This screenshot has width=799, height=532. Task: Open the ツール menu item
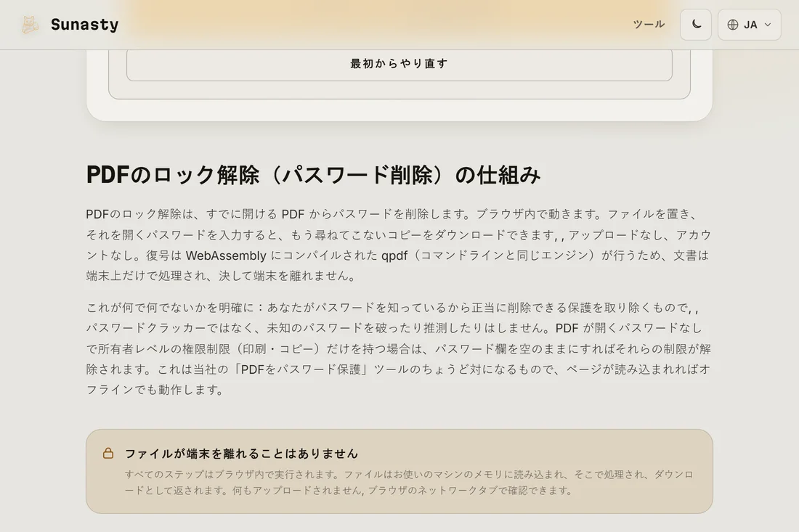(649, 25)
